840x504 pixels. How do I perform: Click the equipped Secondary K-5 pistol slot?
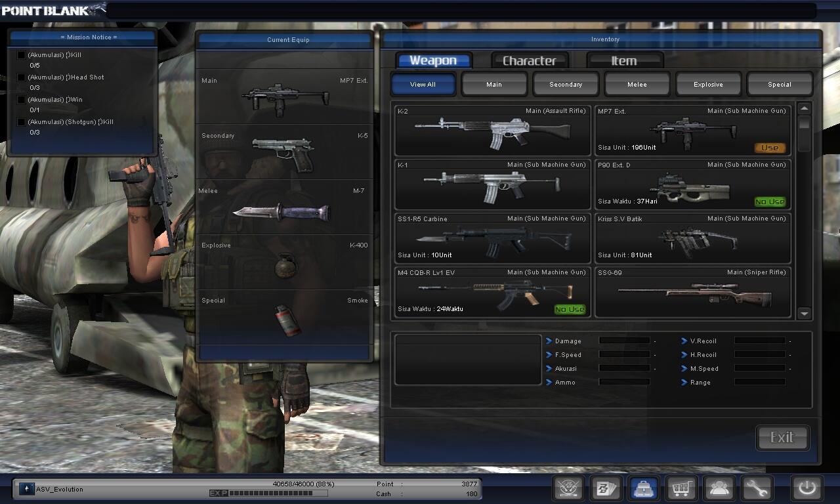click(285, 153)
